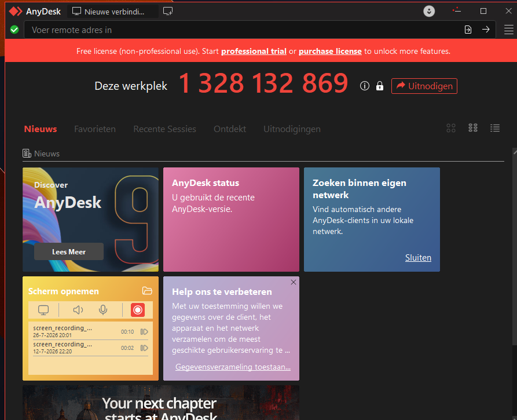The image size is (517, 420).
Task: Switch to large tiles view
Action: tap(451, 128)
